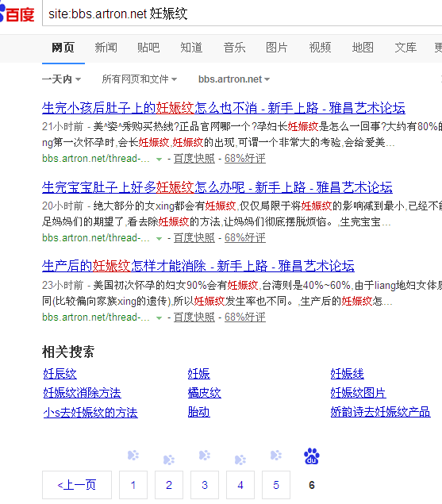The image size is (442, 504).
Task: Switch to the 新闻 tab
Action: point(106,48)
